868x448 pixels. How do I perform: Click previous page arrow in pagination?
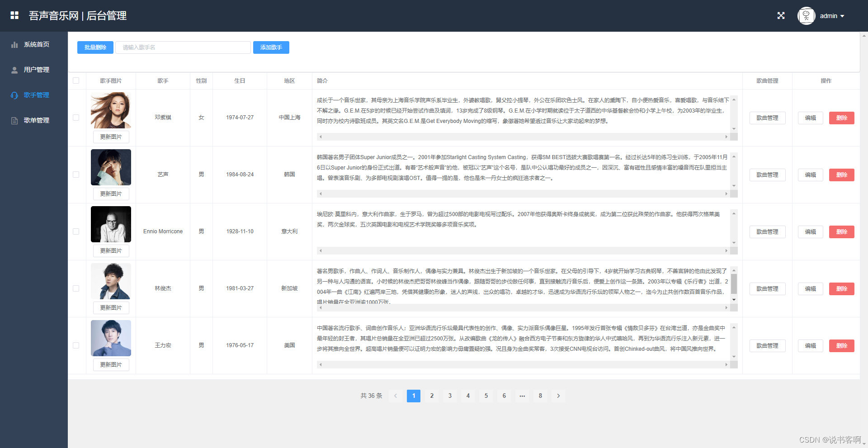(x=396, y=396)
